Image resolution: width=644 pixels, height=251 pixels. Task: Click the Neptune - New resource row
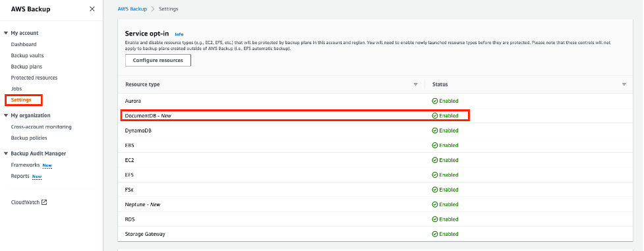376,205
